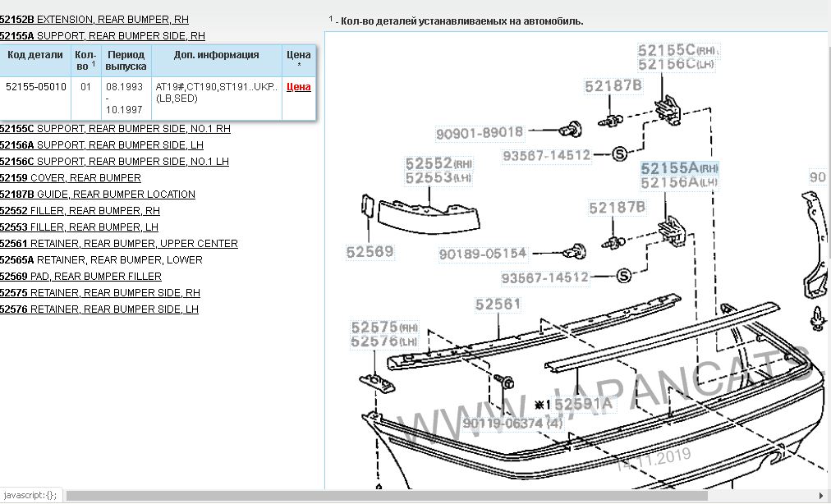
Task: Select 52552 FILLER, REAR BUMPER, RH link
Action: coord(80,211)
